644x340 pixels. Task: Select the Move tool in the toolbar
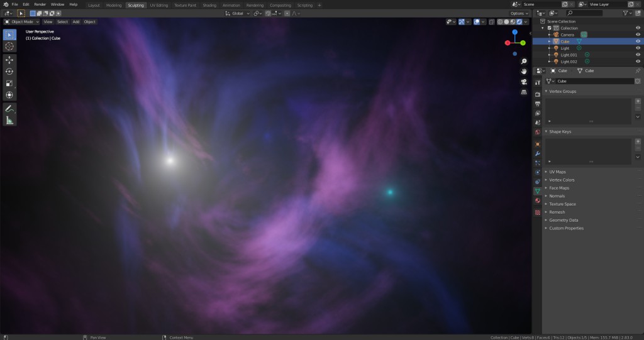tap(10, 60)
